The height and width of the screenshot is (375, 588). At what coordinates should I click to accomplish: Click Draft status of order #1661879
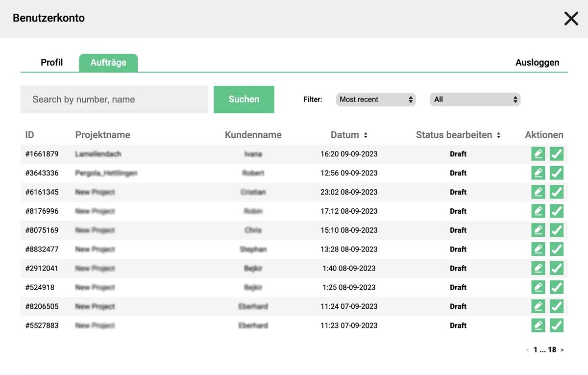click(x=458, y=154)
